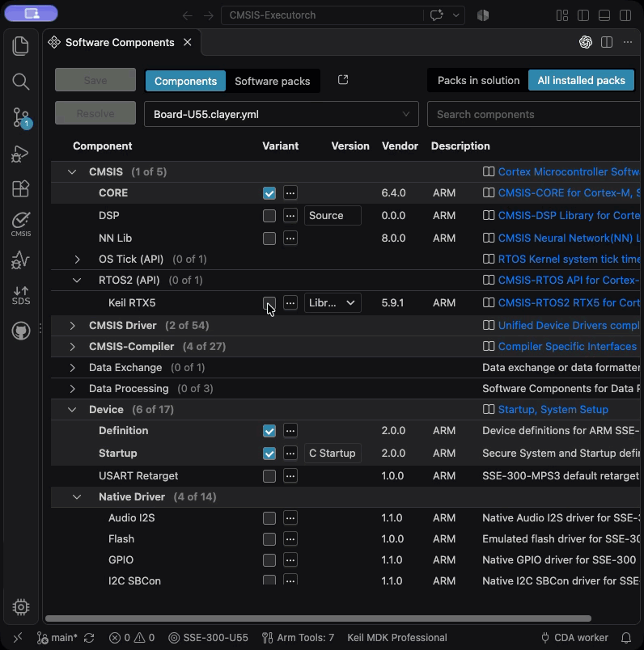Expand the OS Tick (API) group
The width and height of the screenshot is (644, 650).
pos(77,260)
